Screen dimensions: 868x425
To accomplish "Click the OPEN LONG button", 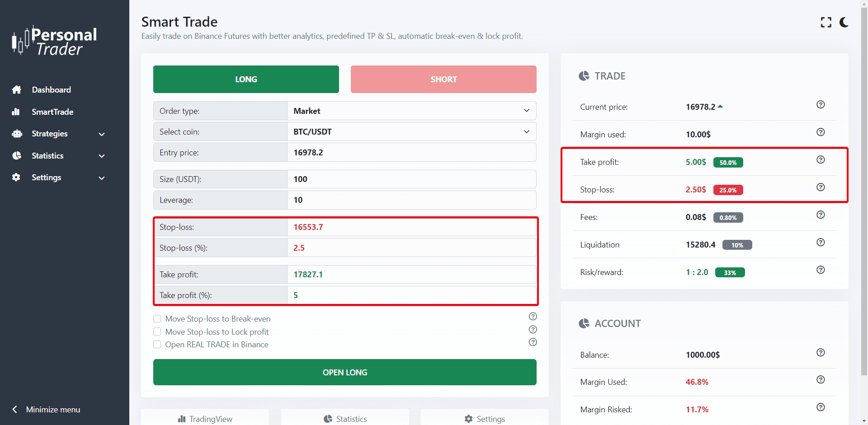I will point(344,372).
